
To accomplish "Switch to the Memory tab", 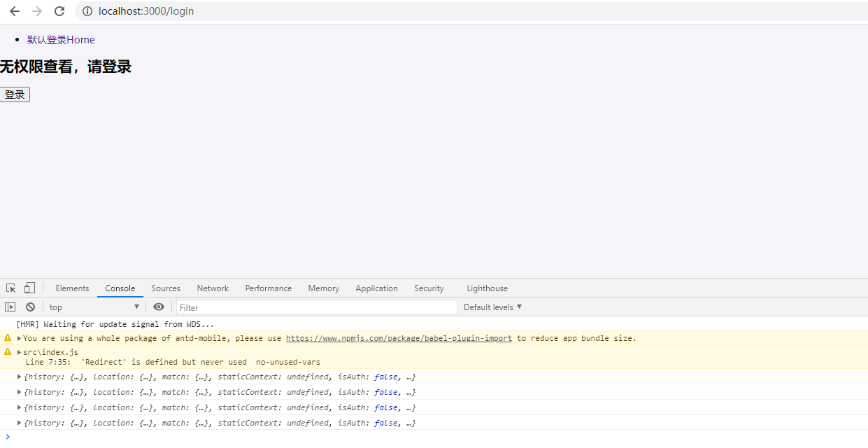I will pos(323,288).
